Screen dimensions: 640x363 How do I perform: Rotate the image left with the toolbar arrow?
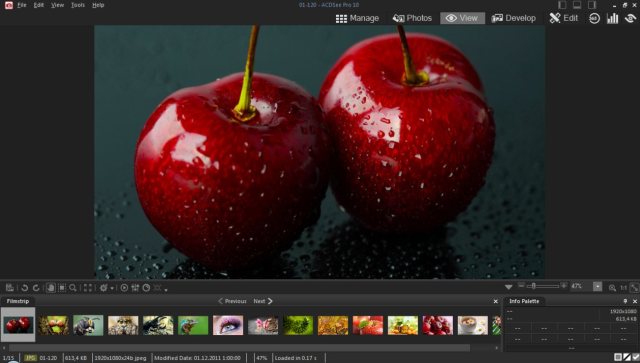(24, 288)
